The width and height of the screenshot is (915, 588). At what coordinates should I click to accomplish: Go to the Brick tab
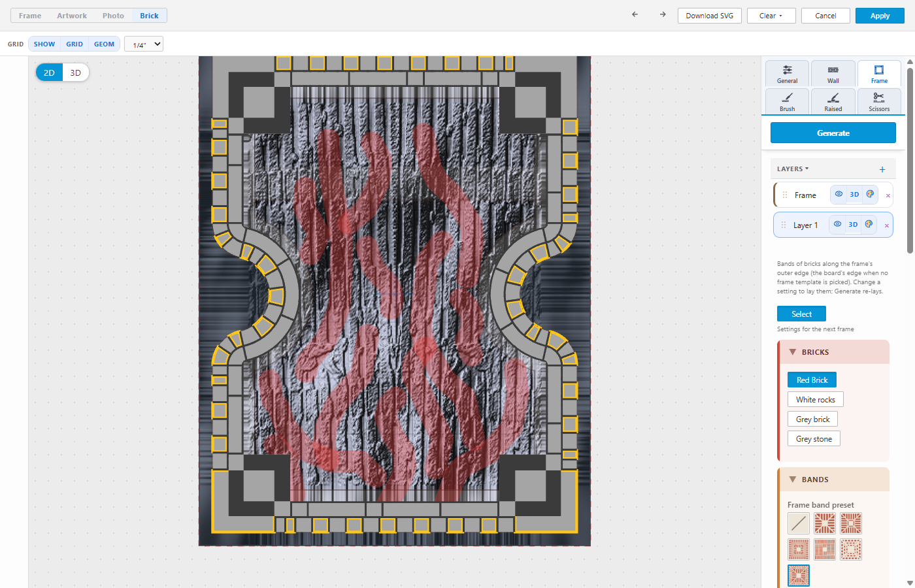pyautogui.click(x=149, y=16)
